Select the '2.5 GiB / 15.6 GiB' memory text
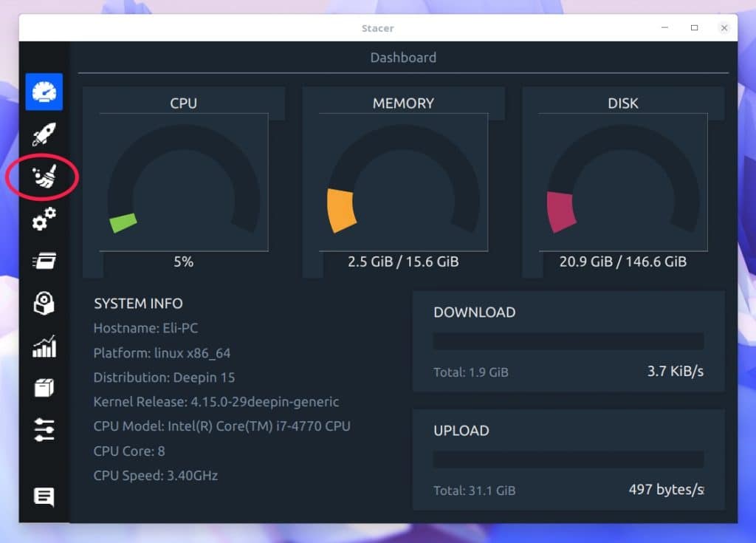Image resolution: width=756 pixels, height=543 pixels. [403, 262]
